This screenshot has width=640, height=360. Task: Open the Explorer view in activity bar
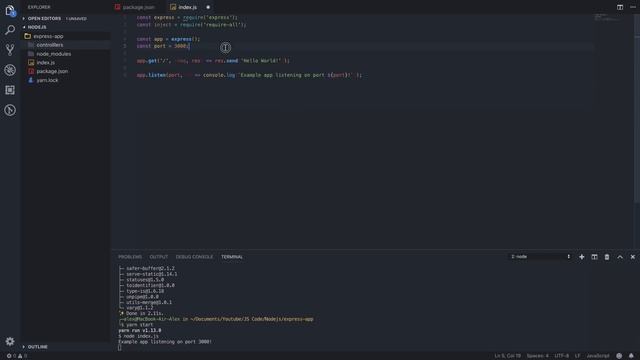click(10, 10)
